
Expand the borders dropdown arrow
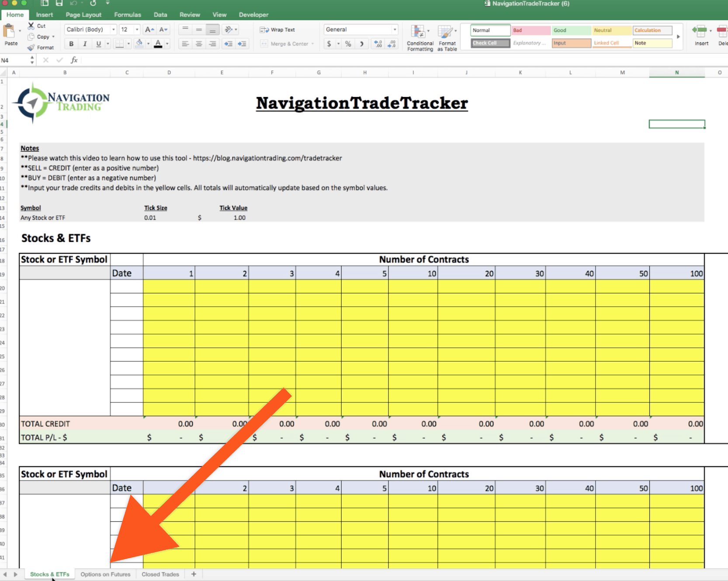tap(128, 44)
